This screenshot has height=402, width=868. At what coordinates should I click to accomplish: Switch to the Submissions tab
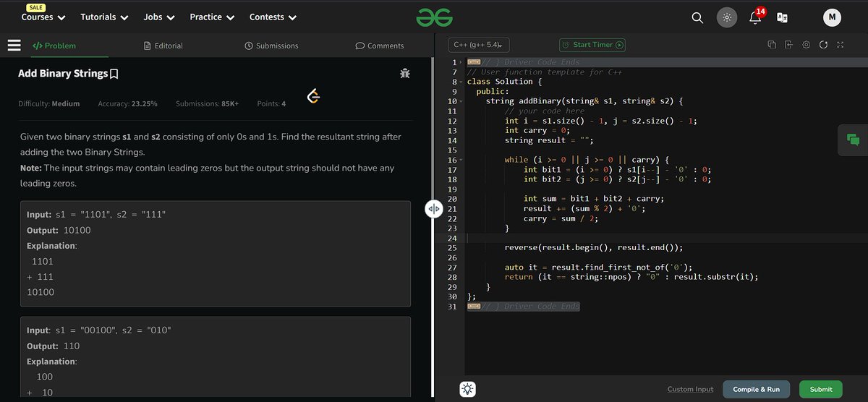click(x=271, y=46)
